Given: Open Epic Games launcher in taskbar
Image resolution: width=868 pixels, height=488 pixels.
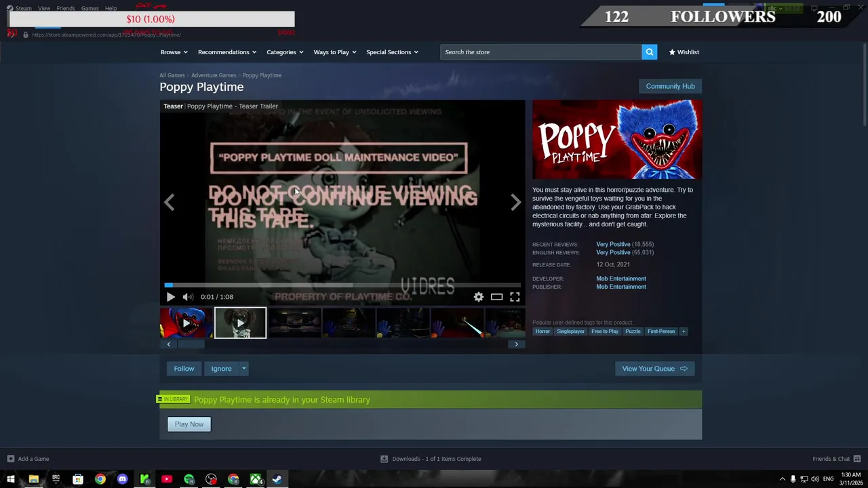Looking at the screenshot, I should [56, 479].
